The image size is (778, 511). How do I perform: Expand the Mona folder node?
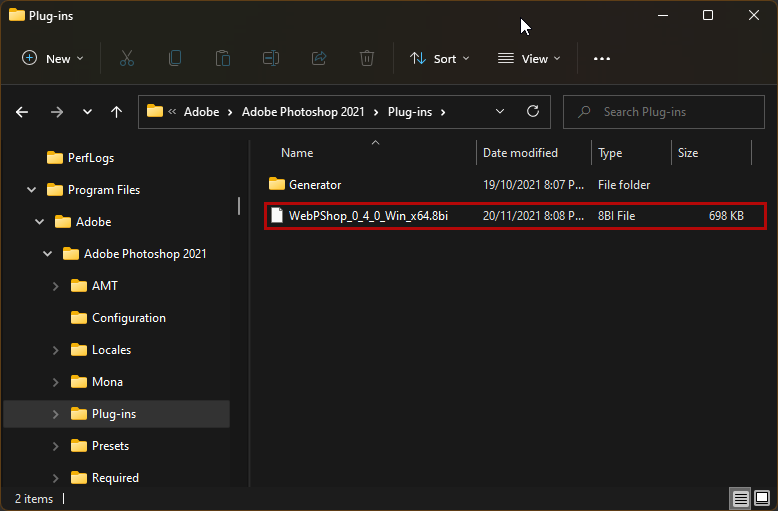tap(56, 382)
